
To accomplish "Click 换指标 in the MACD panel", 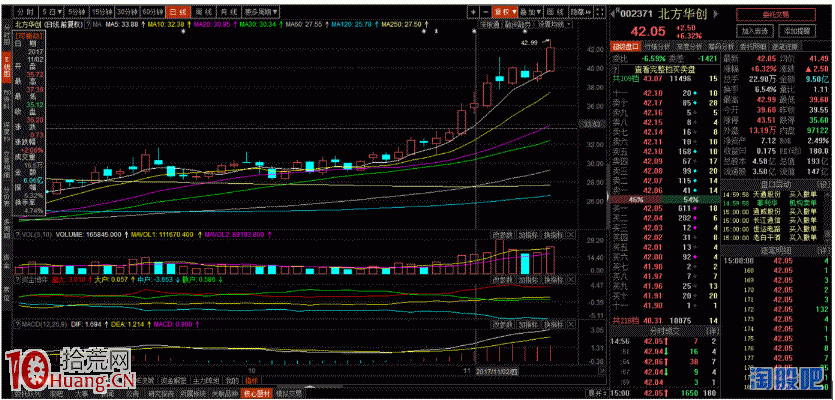I will click(552, 323).
